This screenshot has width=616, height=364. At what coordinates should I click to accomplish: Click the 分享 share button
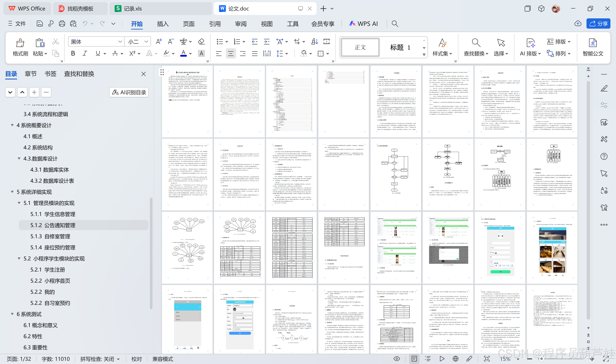tap(598, 23)
